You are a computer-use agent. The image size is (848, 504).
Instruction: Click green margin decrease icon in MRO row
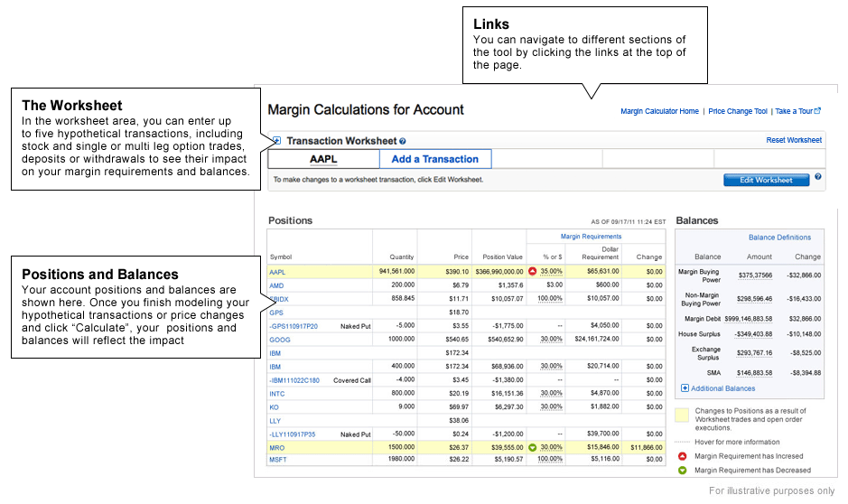coord(533,447)
